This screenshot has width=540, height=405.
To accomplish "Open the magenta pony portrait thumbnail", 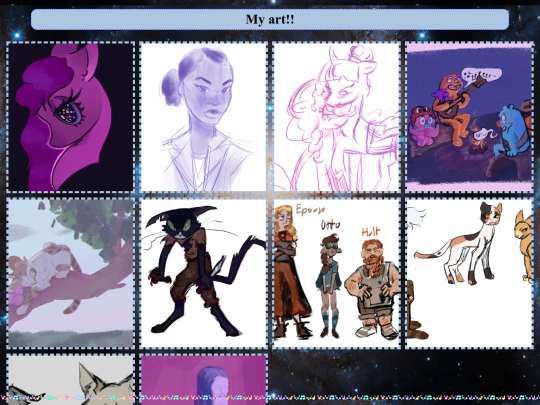I will point(70,117).
